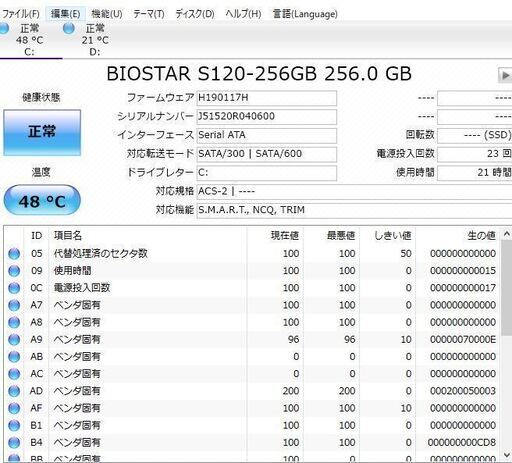Click threshold value 50 in row 05
The width and height of the screenshot is (512, 463).
pos(406,254)
